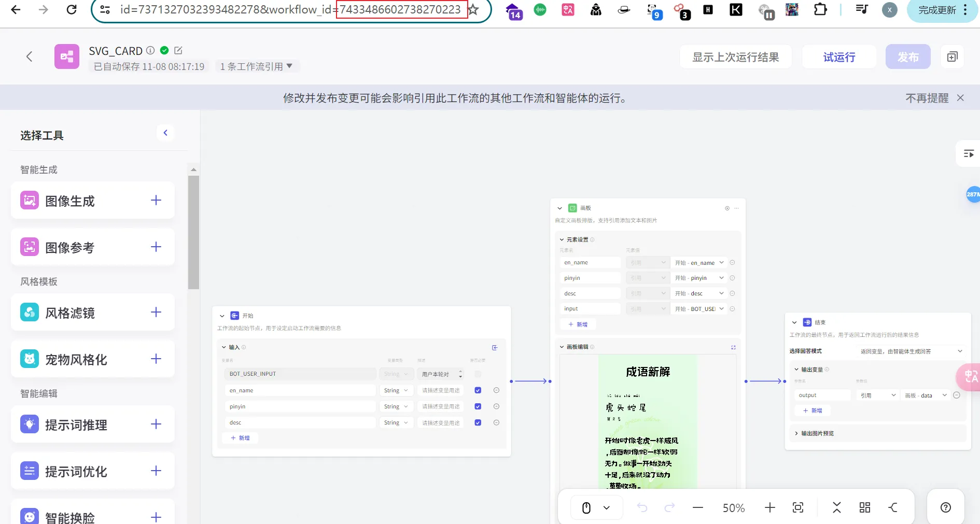Open the mouse interaction mode dropdown
The height and width of the screenshot is (524, 980).
596,507
